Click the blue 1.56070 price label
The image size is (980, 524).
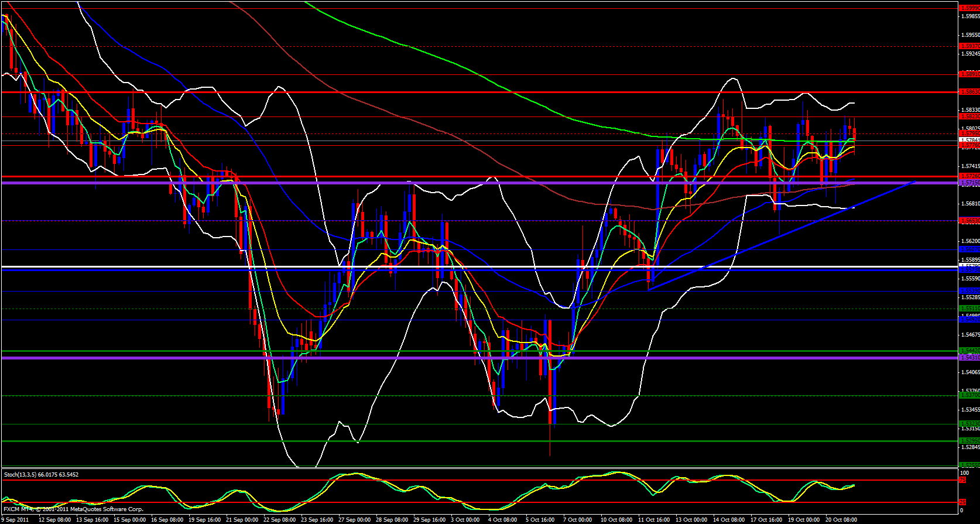[969, 249]
